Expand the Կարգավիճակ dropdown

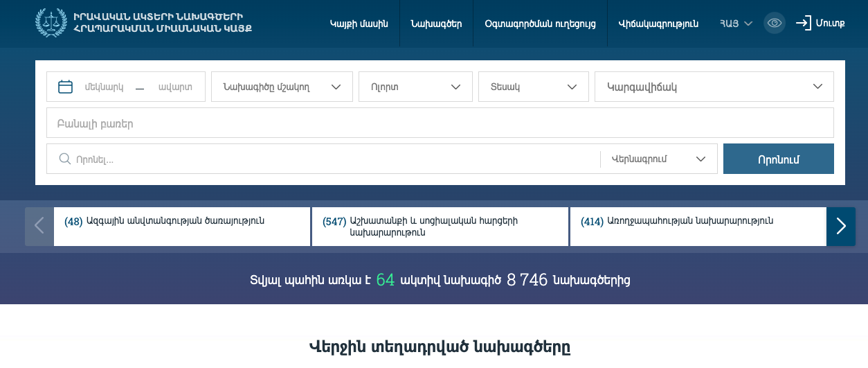tap(714, 87)
